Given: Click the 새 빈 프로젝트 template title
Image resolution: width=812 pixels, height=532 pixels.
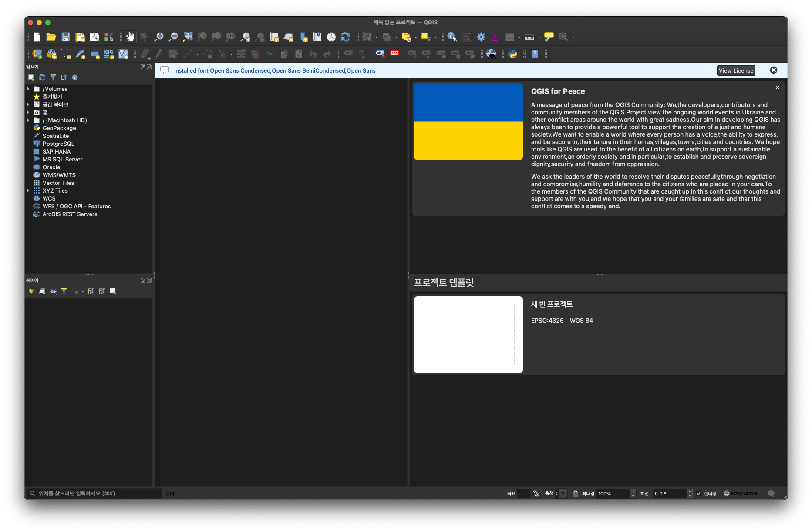Looking at the screenshot, I should (552, 304).
